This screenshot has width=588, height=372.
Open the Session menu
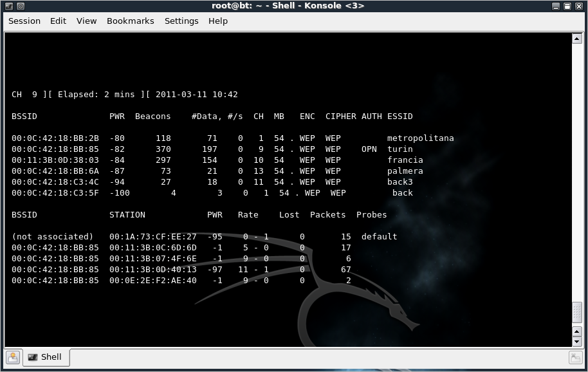(24, 21)
